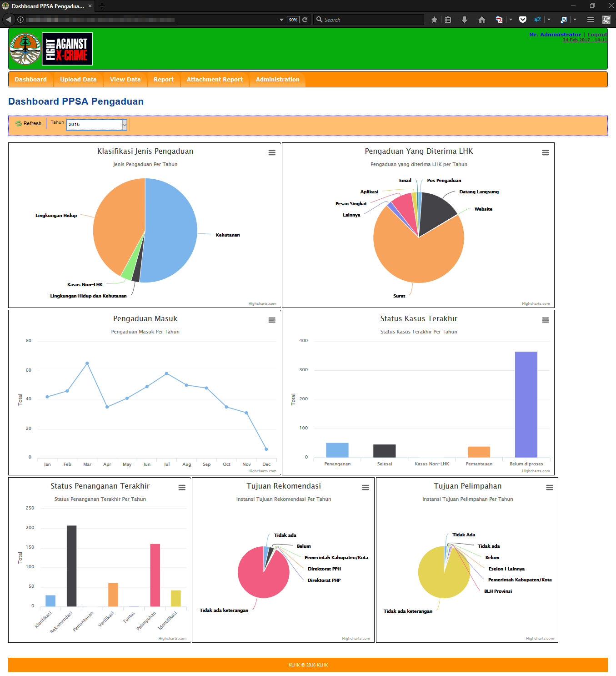Image resolution: width=616 pixels, height=676 pixels.
Task: Go to browser home page icon
Action: click(x=481, y=20)
